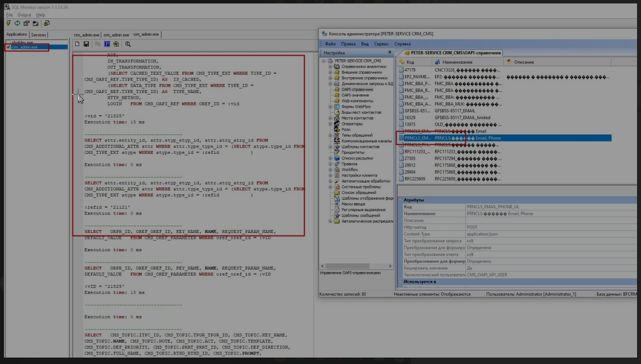The width and height of the screenshot is (641, 364).
Task: Expand the Workflow tree node
Action: pyautogui.click(x=330, y=170)
